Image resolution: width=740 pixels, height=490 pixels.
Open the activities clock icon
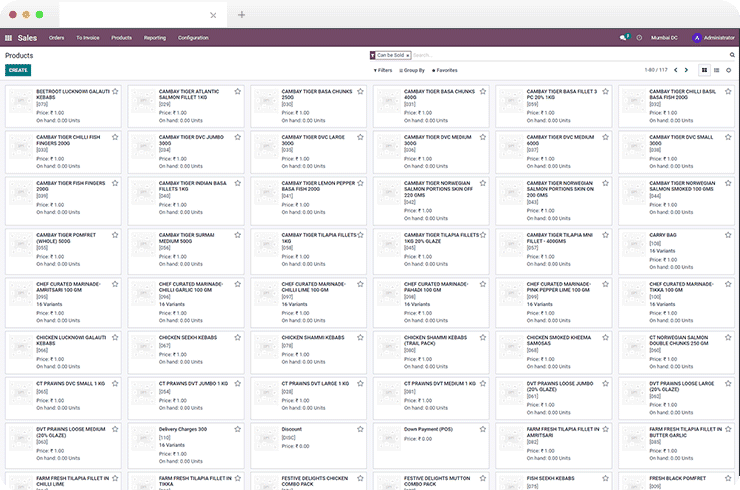pos(639,38)
